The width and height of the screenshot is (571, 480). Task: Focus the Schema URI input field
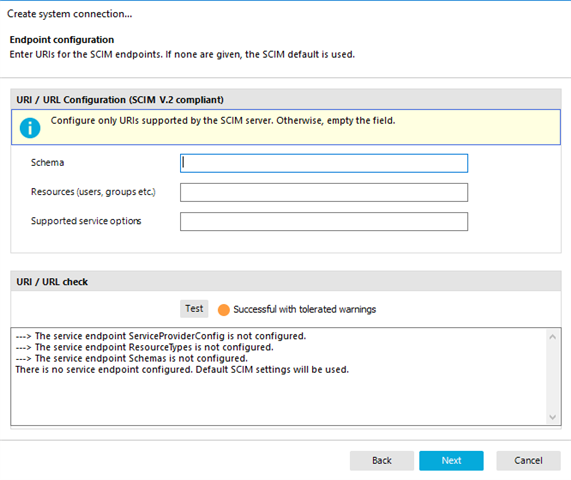324,163
